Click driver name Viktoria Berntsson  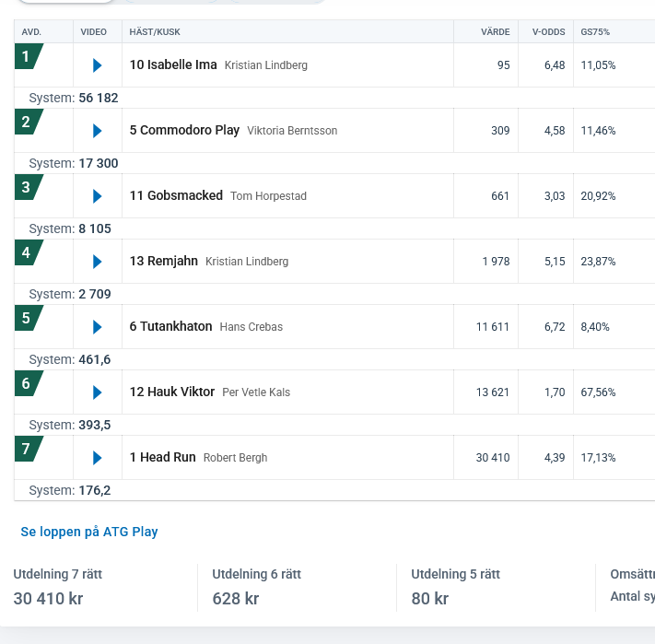[x=292, y=131]
